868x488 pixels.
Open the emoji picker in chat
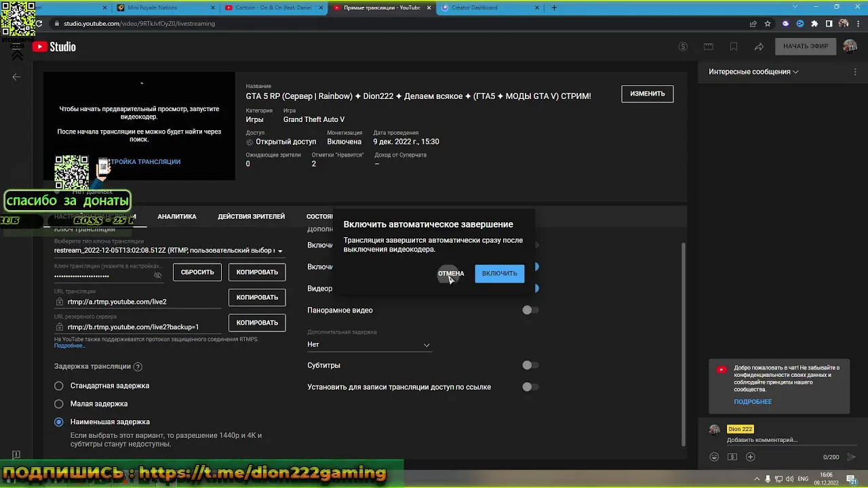(714, 457)
